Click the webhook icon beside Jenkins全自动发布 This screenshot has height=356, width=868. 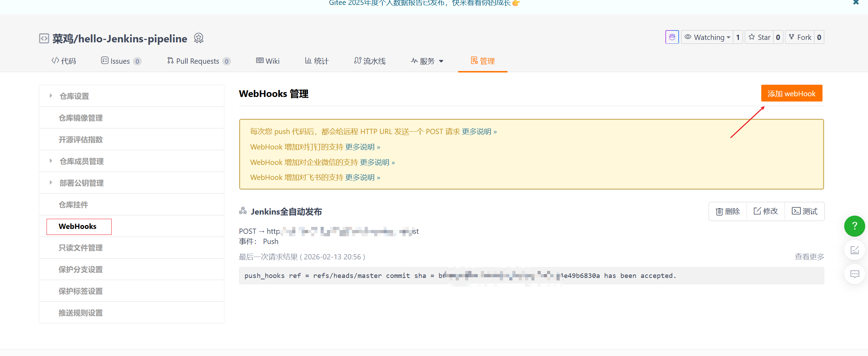click(243, 211)
